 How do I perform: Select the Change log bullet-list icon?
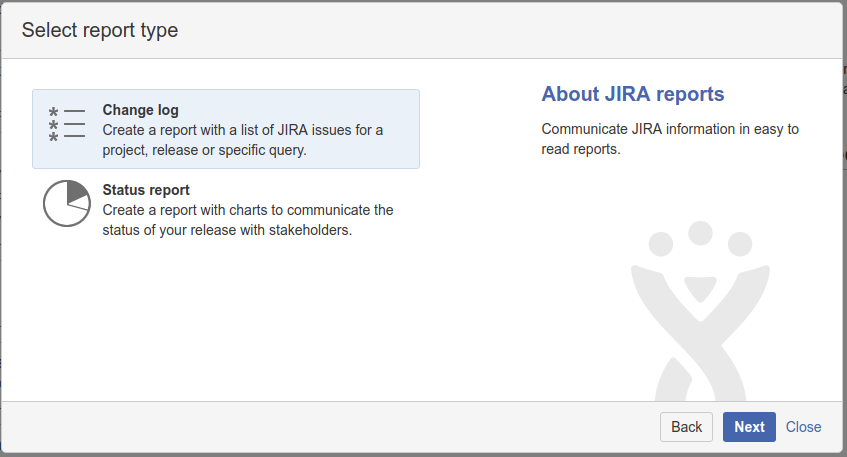tap(66, 124)
